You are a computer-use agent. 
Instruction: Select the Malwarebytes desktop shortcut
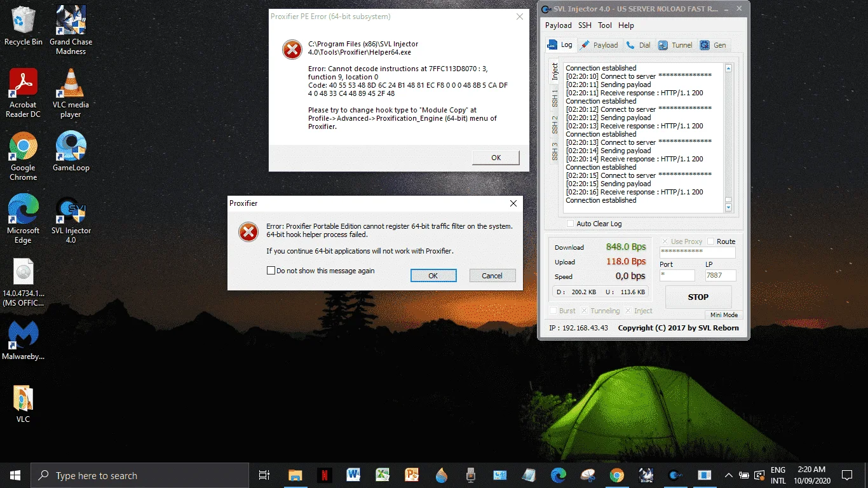pyautogui.click(x=23, y=341)
